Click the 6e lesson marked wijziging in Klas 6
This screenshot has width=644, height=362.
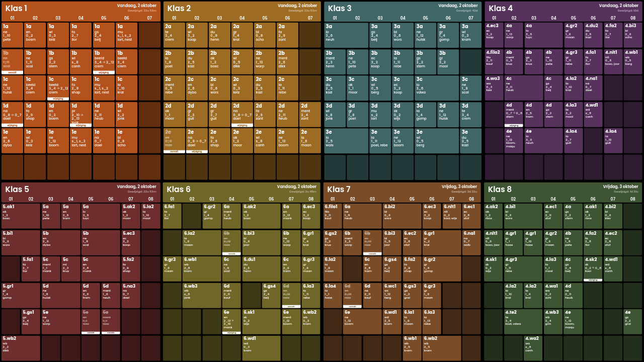(x=231, y=321)
